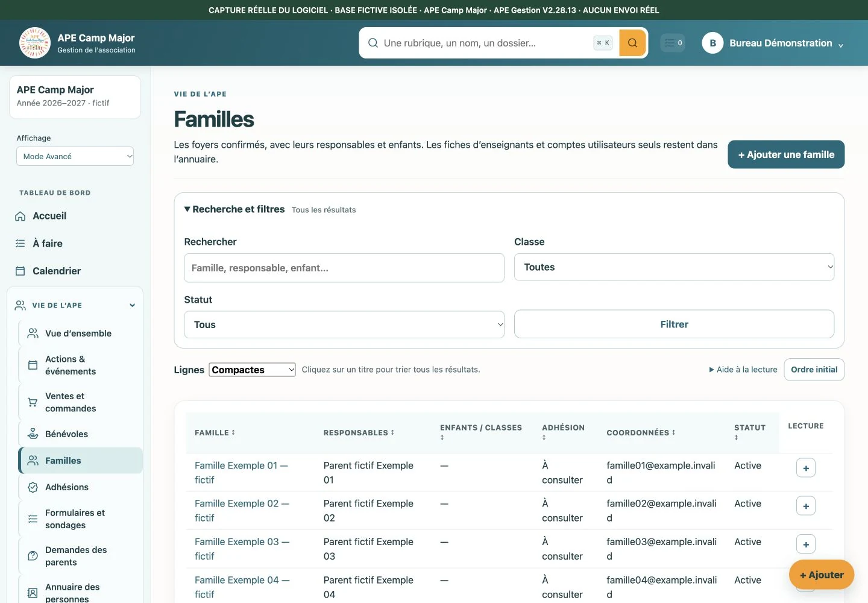Click the Accueil home icon

[x=20, y=216]
